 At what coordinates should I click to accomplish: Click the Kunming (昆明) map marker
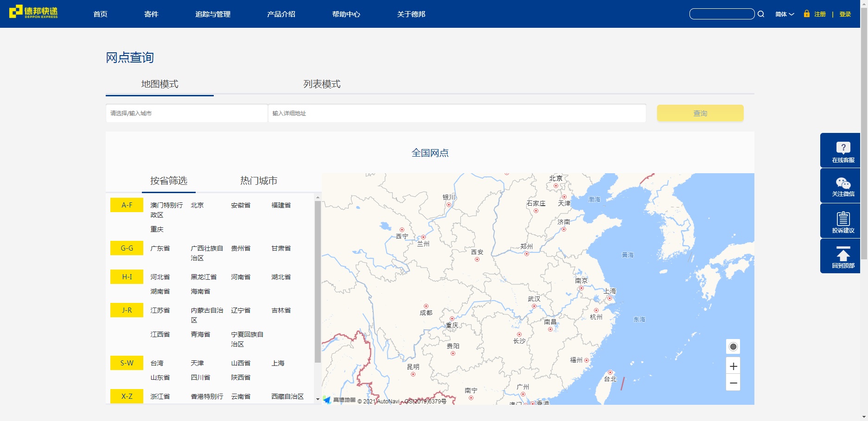[413, 374]
